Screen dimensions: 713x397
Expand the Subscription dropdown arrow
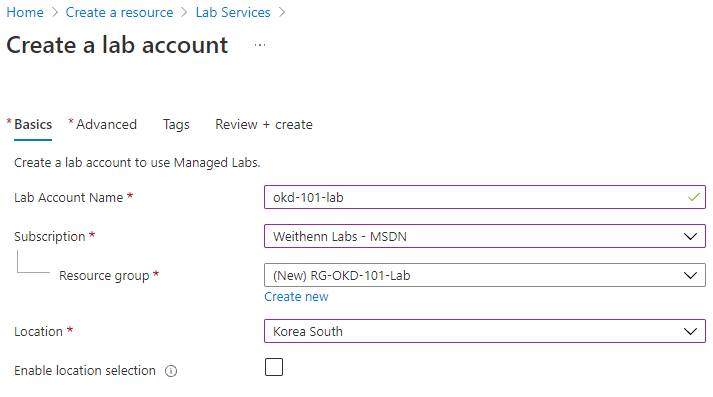690,236
